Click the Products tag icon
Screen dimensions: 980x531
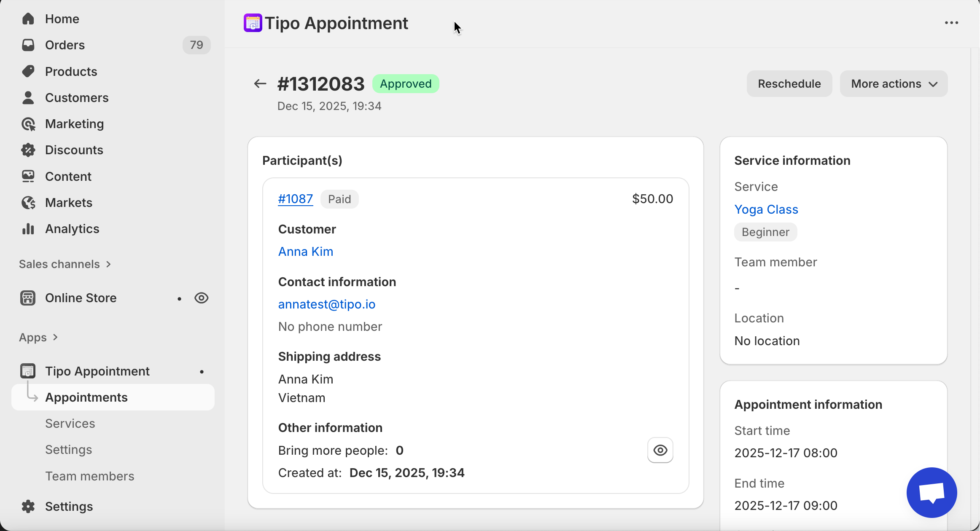[x=28, y=71]
